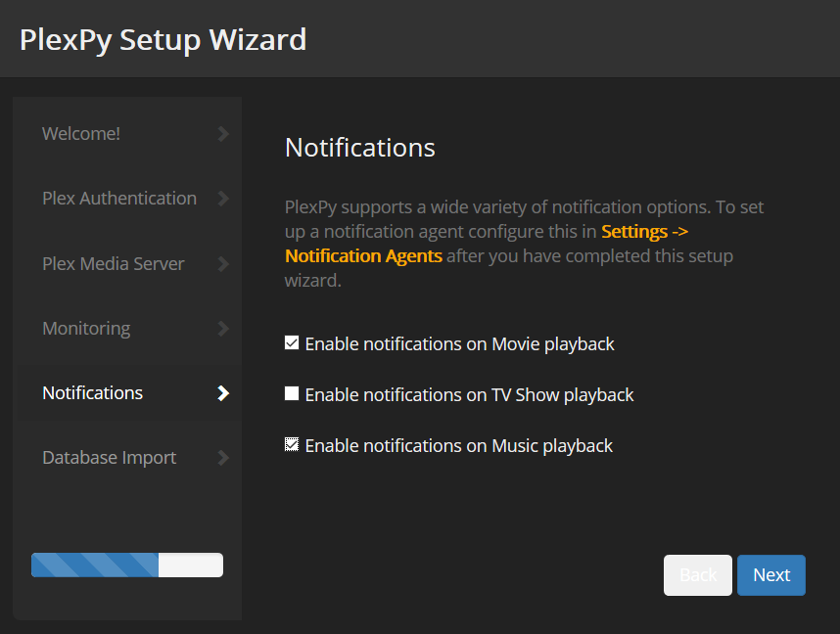Click the Database Import step arrow
Viewport: 840px width, 634px height.
click(223, 457)
